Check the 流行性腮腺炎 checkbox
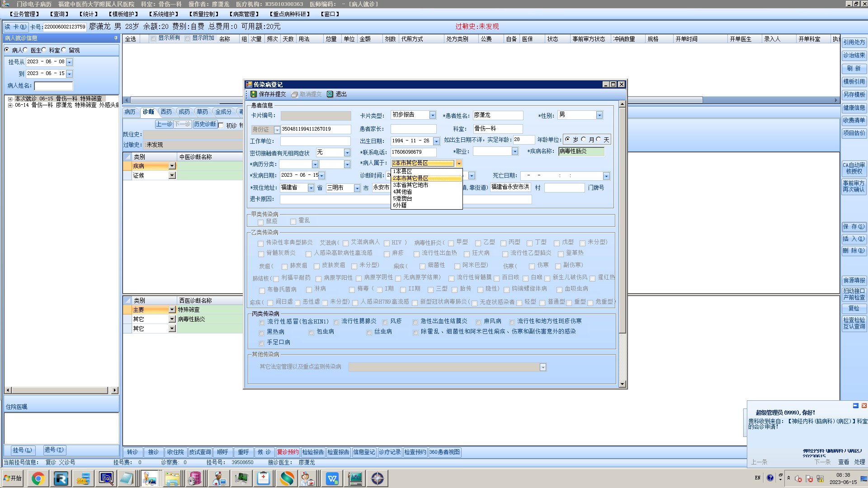This screenshot has height=488, width=868. coord(336,322)
